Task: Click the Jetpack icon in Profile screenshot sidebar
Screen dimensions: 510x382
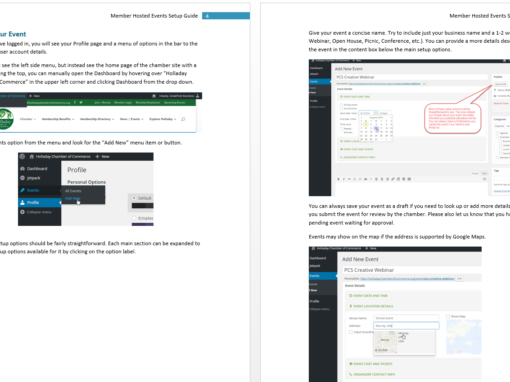Action: click(x=22, y=178)
